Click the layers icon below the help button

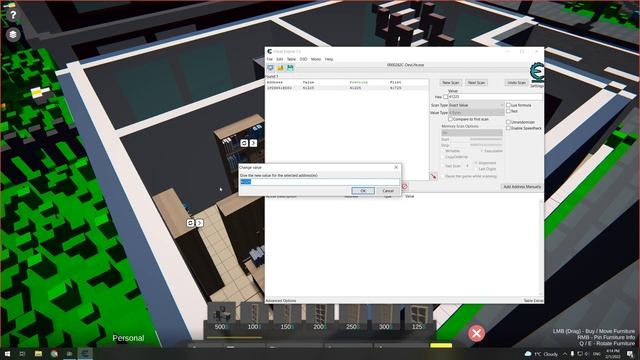[13, 34]
